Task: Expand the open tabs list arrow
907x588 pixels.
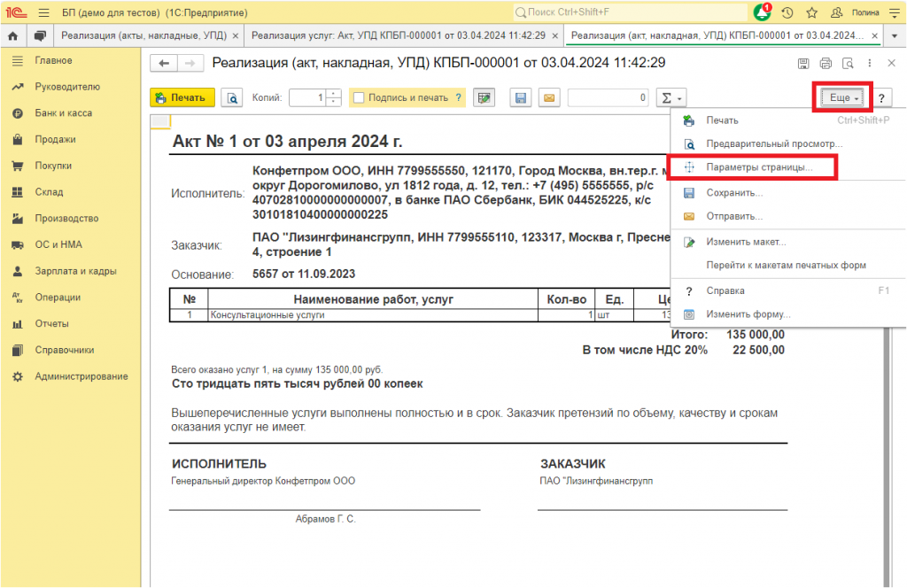Action: 895,35
